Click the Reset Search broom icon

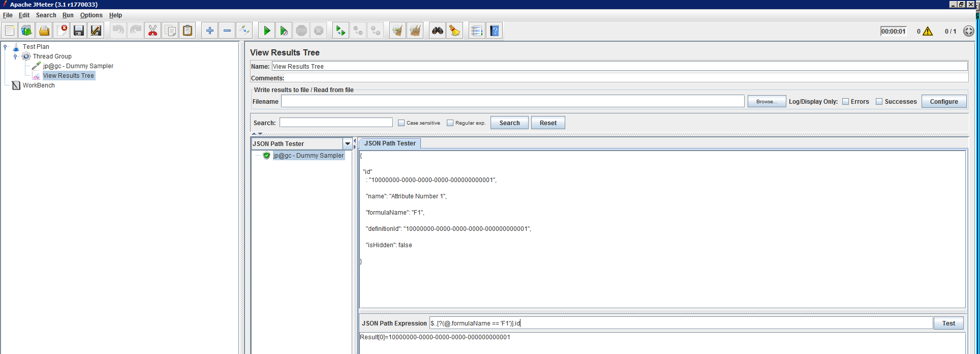coord(455,31)
